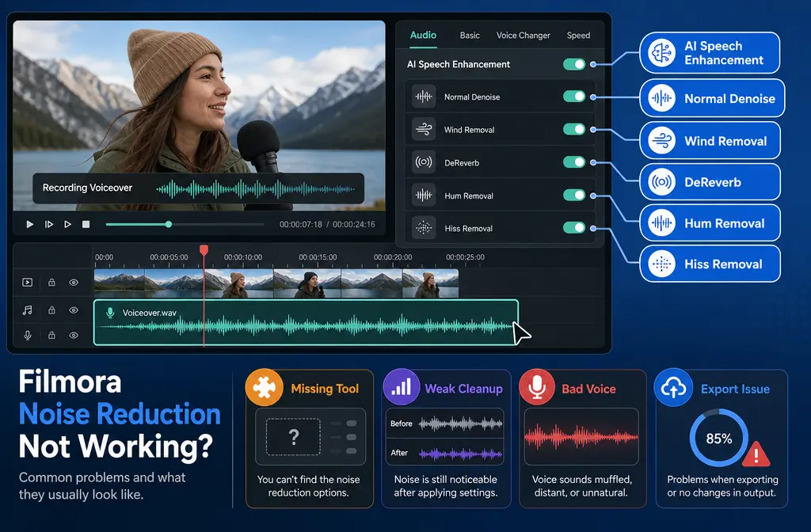
Task: Click the Hiss Removal icon in callout badge
Action: (662, 264)
